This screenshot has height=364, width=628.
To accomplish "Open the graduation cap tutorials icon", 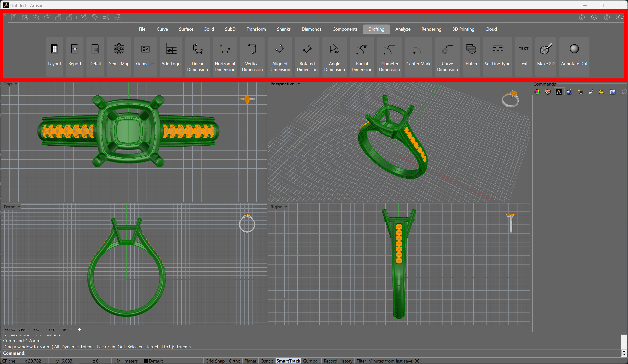I will 594,17.
